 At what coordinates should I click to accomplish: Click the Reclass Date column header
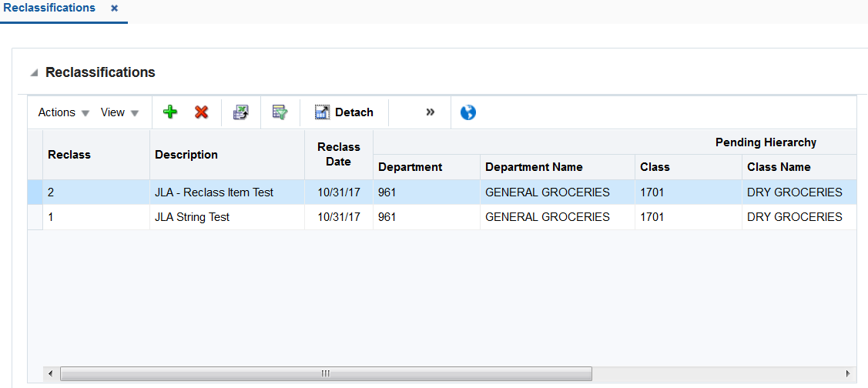point(339,155)
